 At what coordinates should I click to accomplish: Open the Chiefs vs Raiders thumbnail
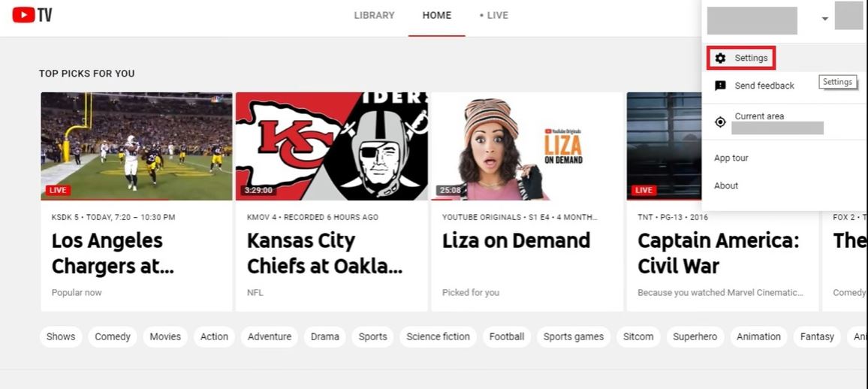[x=332, y=146]
